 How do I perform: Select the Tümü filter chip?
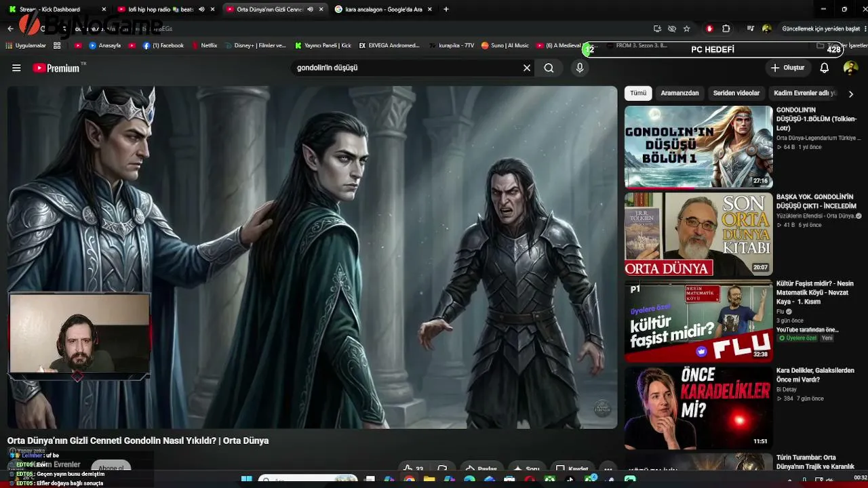click(638, 93)
